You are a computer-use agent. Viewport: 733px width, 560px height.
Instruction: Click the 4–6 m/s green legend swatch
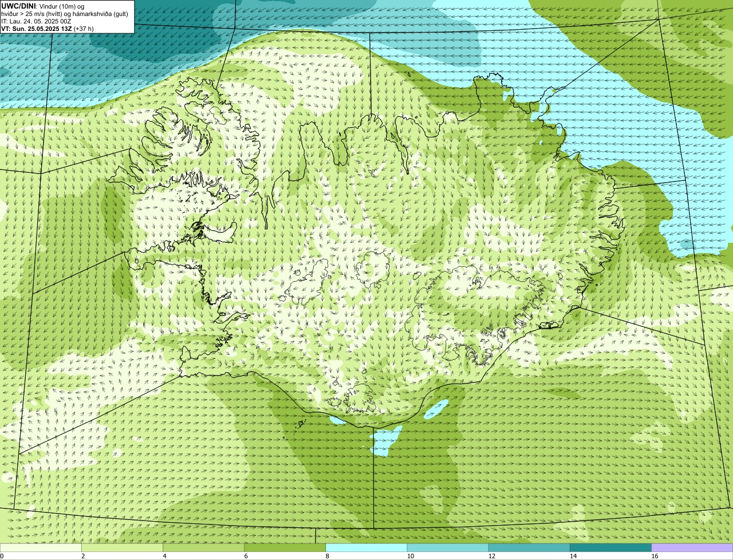pyautogui.click(x=203, y=547)
